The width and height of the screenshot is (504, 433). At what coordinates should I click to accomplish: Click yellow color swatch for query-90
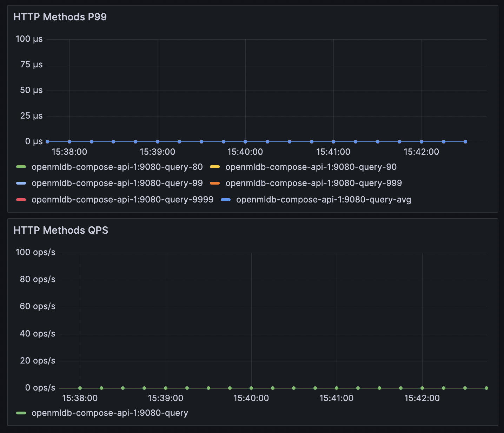215,167
